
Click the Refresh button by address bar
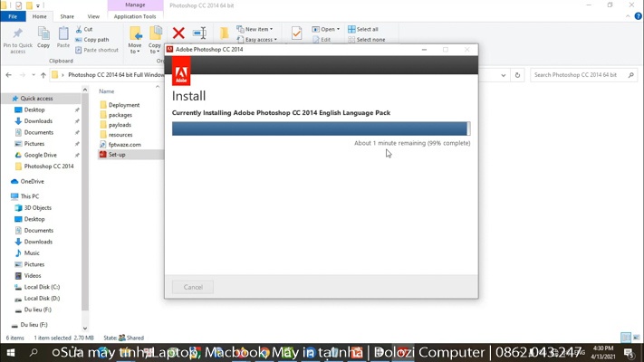[517, 75]
